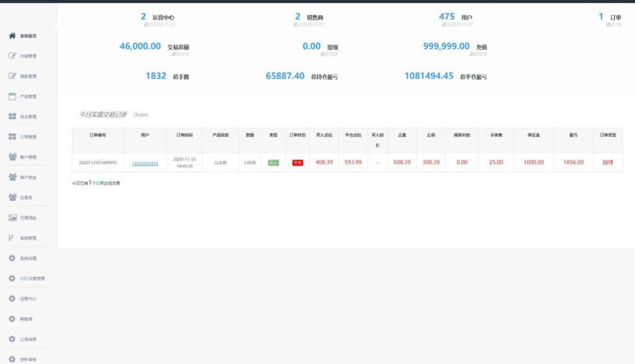635x364 pixels.
Task: Click the picture icon beside 代理佣金
Action: tap(12, 218)
